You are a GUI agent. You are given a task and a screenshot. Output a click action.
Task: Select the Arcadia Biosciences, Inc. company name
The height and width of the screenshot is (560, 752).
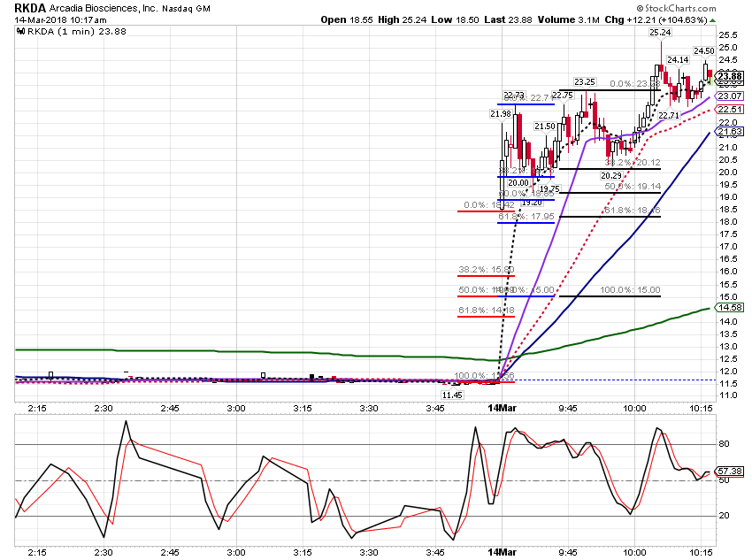[x=104, y=8]
